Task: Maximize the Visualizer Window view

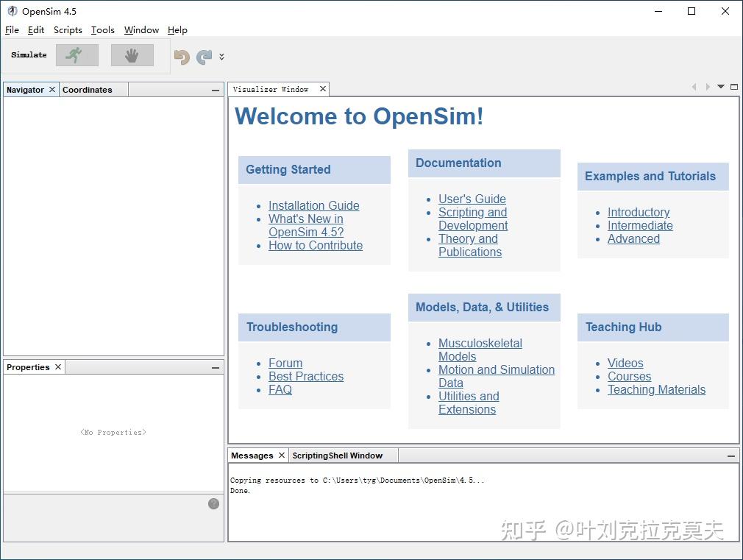Action: click(733, 87)
